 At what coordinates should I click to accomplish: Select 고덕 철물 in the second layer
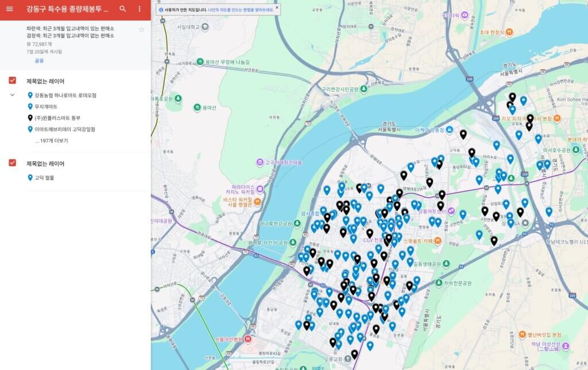(x=44, y=178)
